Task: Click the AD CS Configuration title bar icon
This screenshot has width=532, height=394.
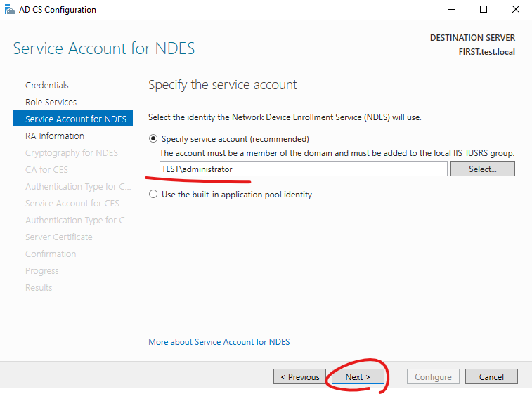Action: click(x=10, y=9)
